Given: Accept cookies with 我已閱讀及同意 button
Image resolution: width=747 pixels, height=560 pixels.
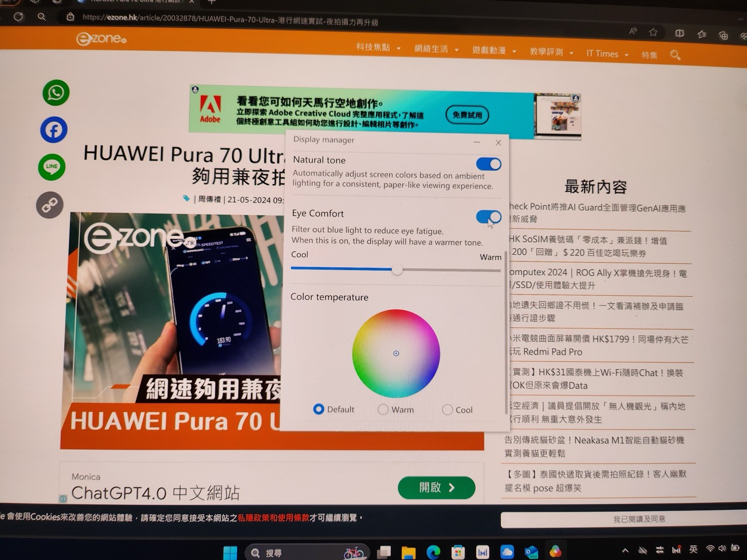Looking at the screenshot, I should 638,519.
